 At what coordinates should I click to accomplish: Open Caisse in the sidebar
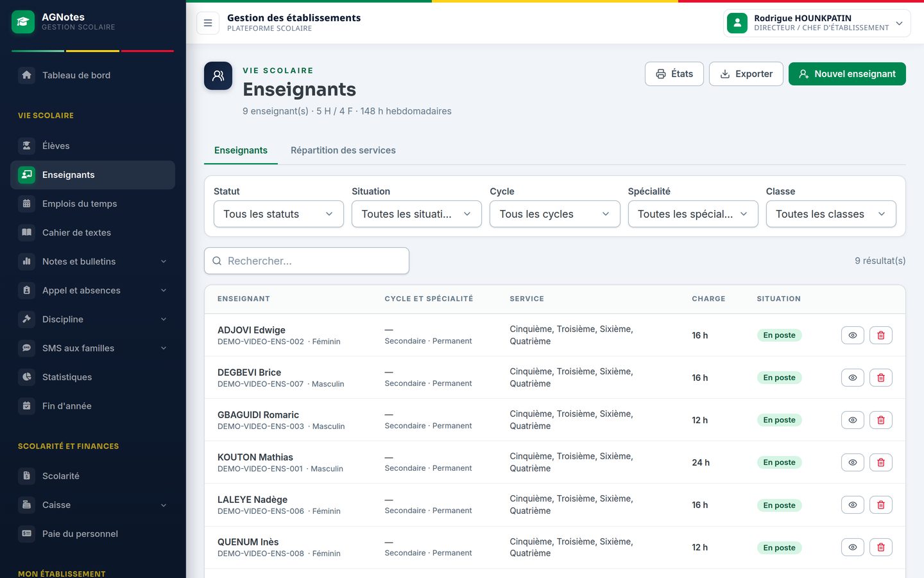[92, 505]
